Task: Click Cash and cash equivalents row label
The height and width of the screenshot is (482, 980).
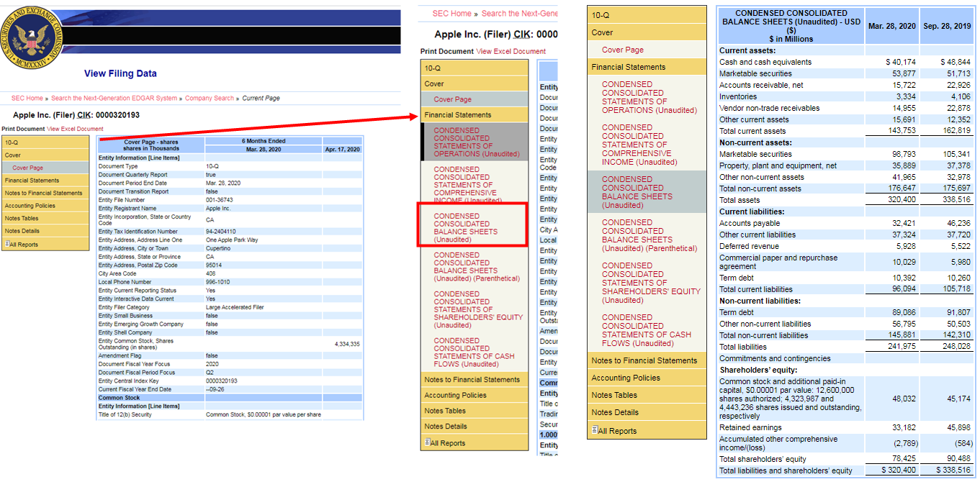Action: pos(765,62)
